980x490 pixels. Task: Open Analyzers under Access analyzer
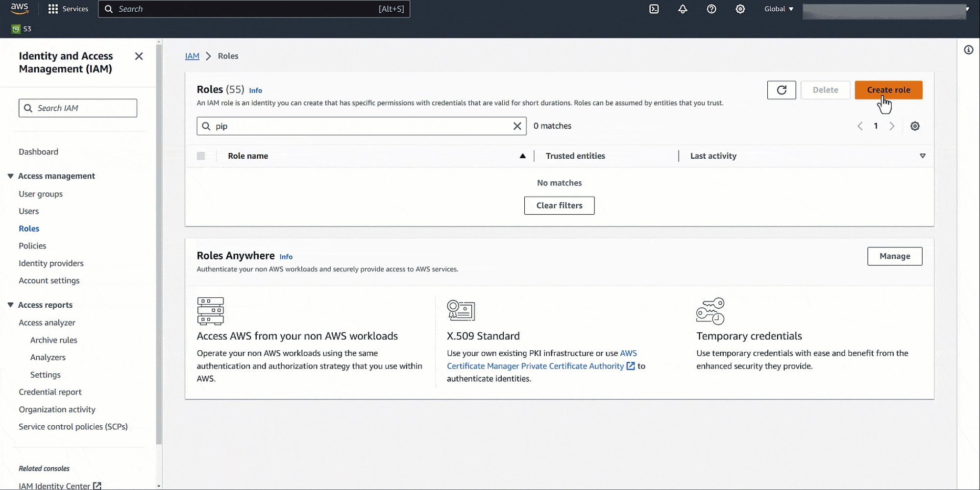tap(48, 357)
